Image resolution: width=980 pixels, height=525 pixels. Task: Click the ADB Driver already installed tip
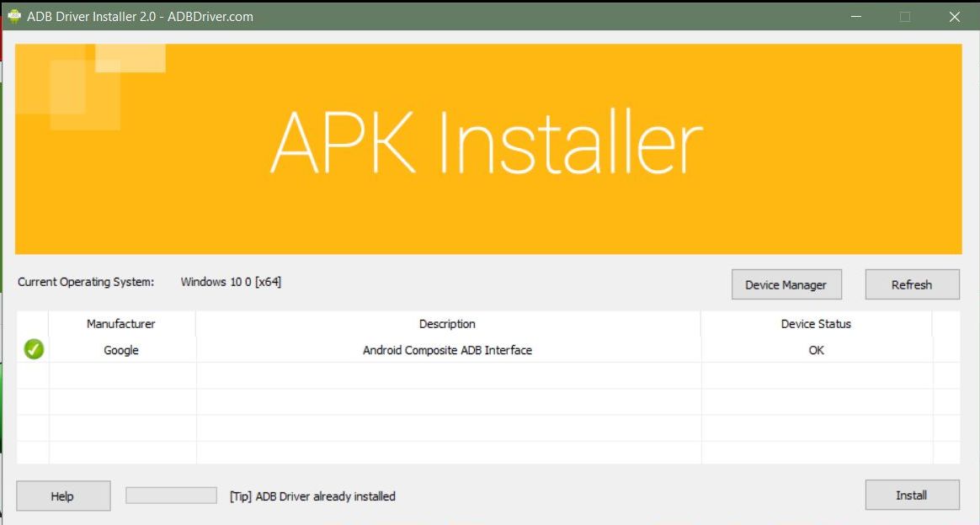click(x=312, y=496)
